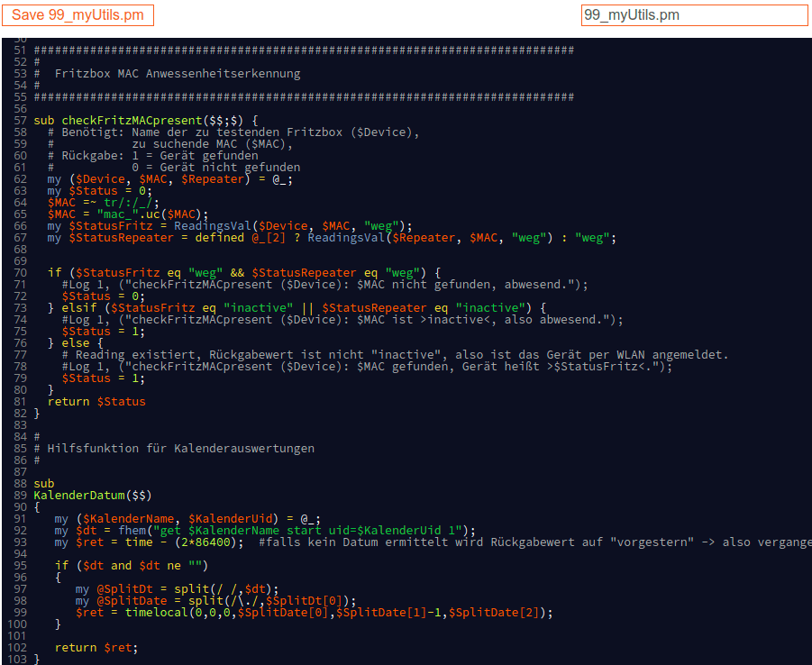Click the comment '# Rückgabe: 1 = Gerät gefunden'
The height and width of the screenshot is (665, 812).
coord(153,156)
